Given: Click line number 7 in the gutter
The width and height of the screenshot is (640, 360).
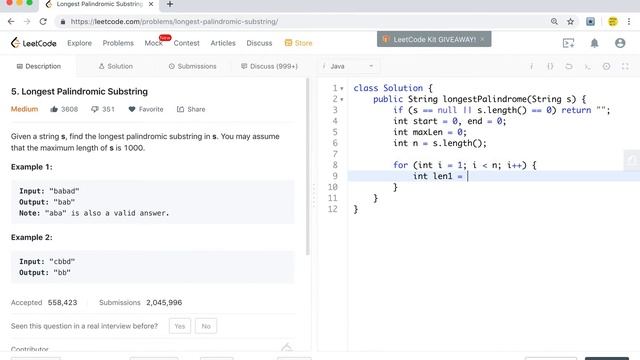Looking at the screenshot, I should point(335,154).
